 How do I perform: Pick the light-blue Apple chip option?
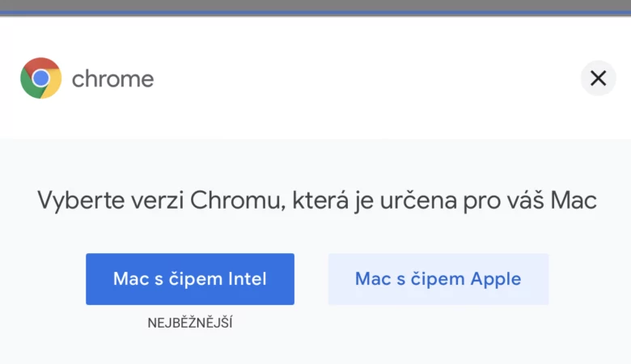click(x=438, y=279)
